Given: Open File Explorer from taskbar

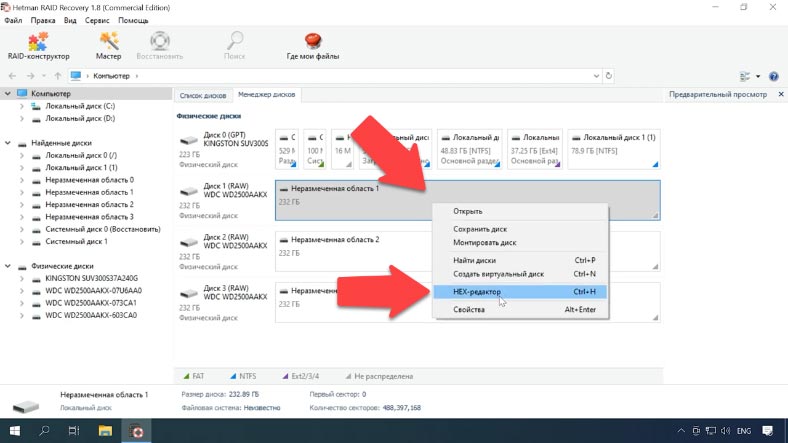Looking at the screenshot, I should point(105,431).
